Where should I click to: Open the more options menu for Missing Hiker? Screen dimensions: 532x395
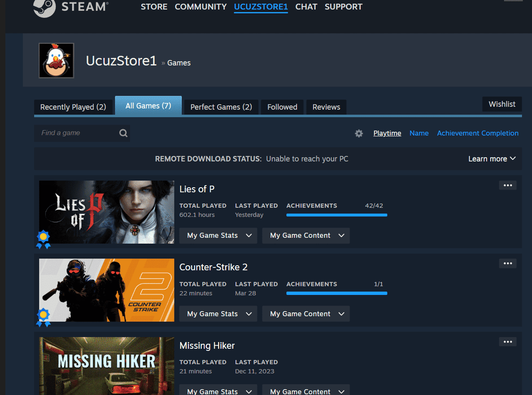click(507, 342)
